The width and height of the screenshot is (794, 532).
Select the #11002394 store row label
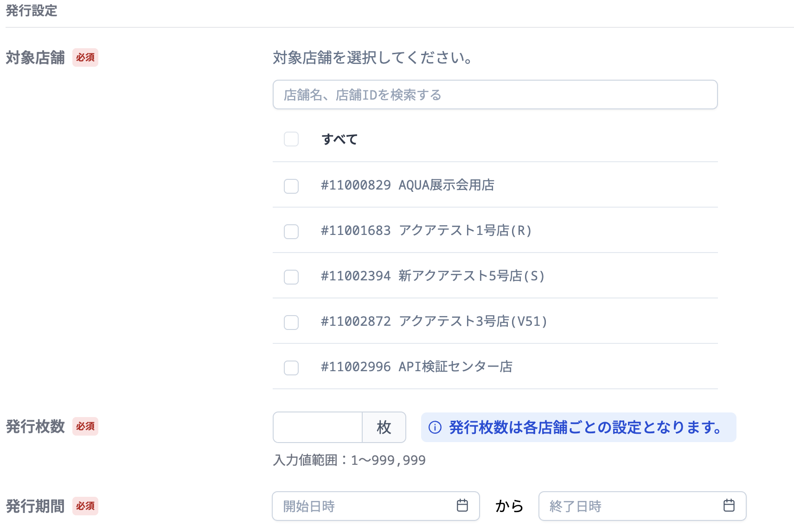pyautogui.click(x=432, y=276)
